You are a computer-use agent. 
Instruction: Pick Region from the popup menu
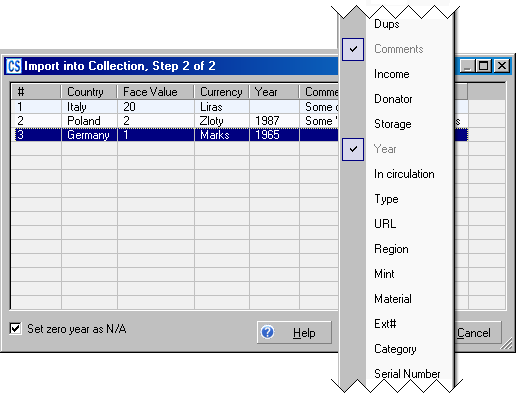(391, 249)
